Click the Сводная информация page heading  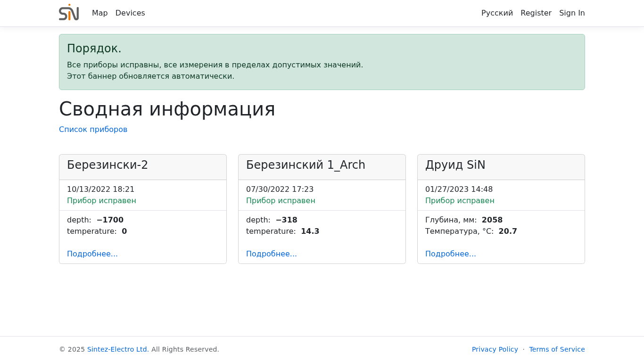pyautogui.click(x=167, y=109)
